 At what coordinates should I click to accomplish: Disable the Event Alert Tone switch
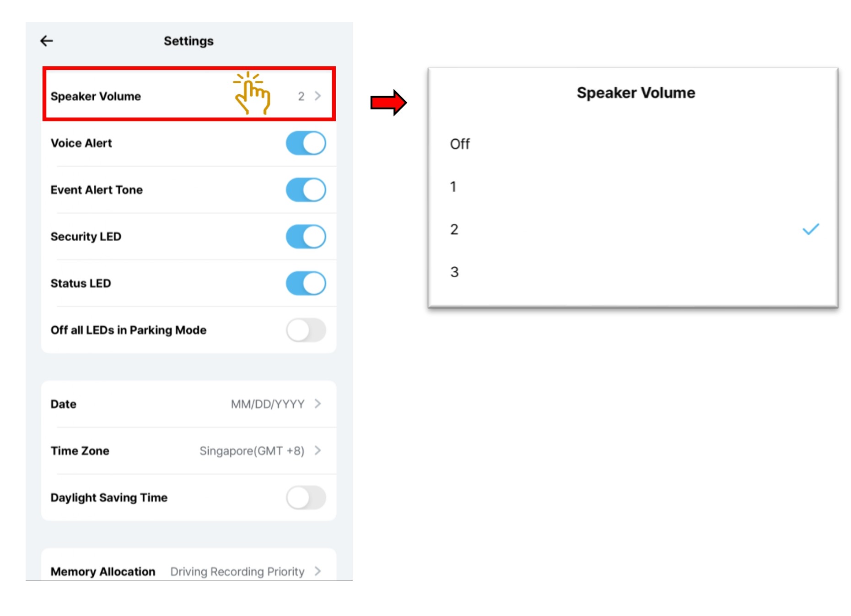pyautogui.click(x=306, y=190)
